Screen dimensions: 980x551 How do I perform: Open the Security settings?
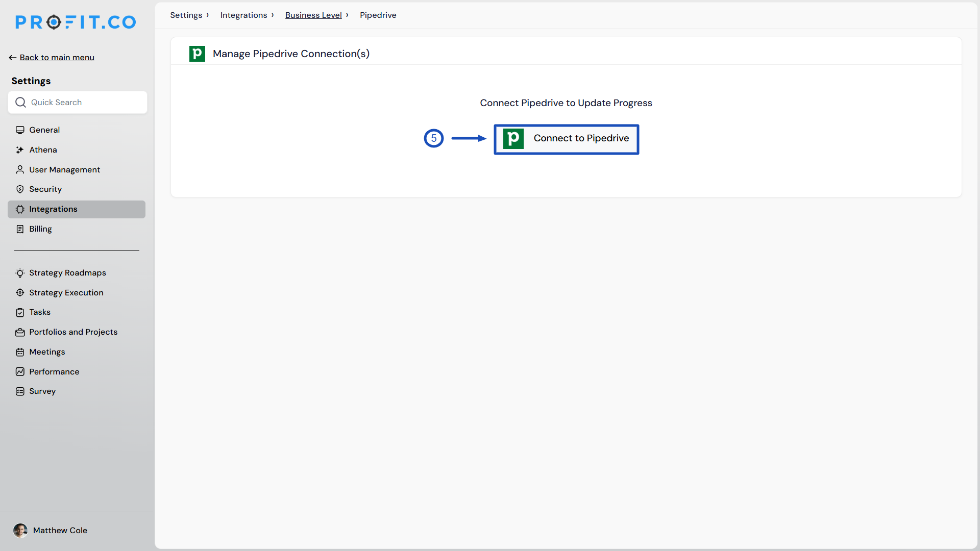(x=77, y=189)
